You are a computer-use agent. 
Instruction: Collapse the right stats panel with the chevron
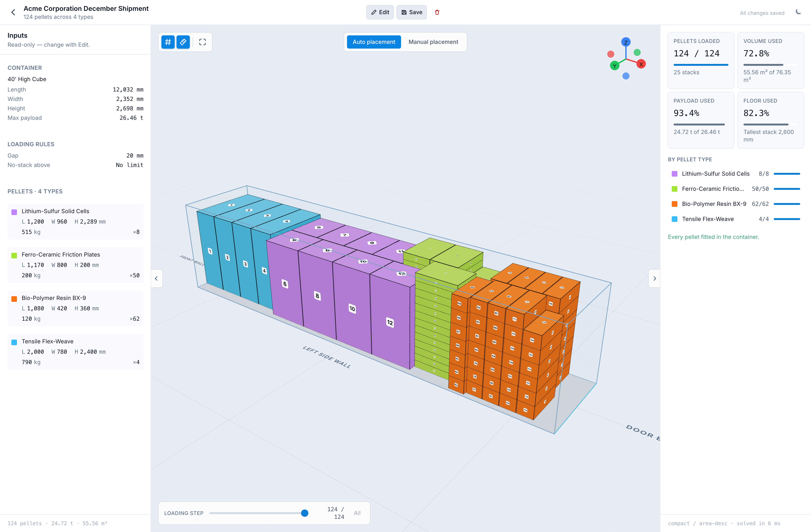pyautogui.click(x=654, y=278)
